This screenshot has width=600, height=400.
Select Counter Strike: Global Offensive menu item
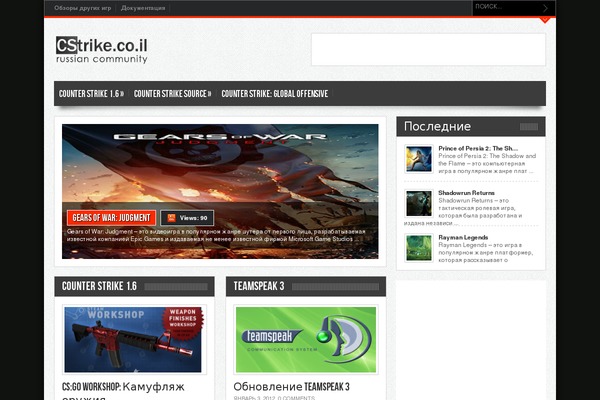pos(274,94)
